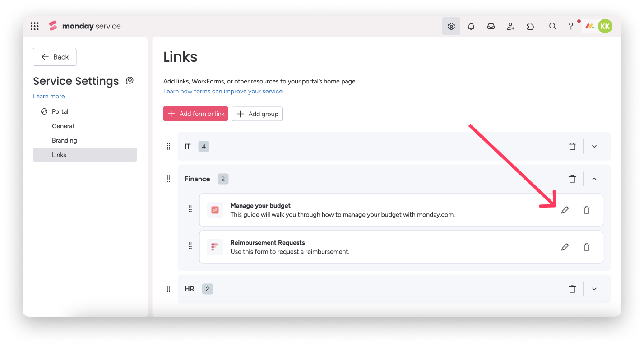Click the invite members icon

(x=510, y=26)
